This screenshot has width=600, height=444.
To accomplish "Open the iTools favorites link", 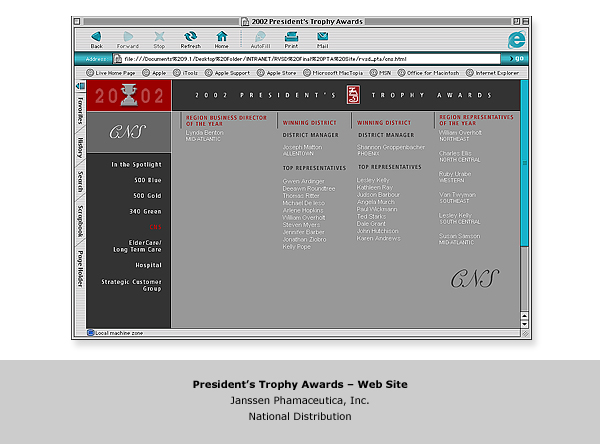I will pyautogui.click(x=185, y=73).
